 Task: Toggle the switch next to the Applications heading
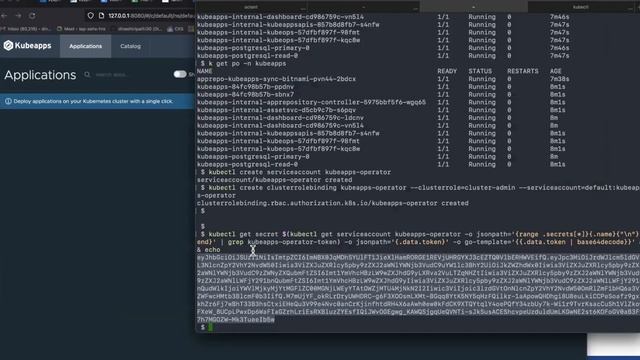pyautogui.click(x=180, y=74)
